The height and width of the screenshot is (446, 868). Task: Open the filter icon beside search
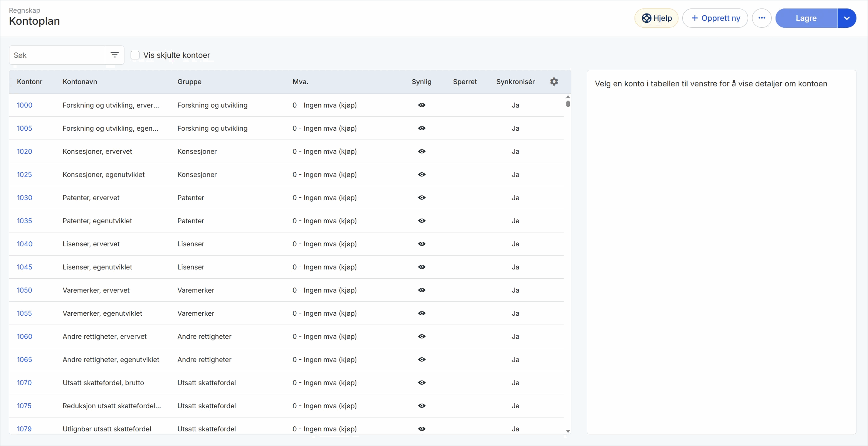114,55
